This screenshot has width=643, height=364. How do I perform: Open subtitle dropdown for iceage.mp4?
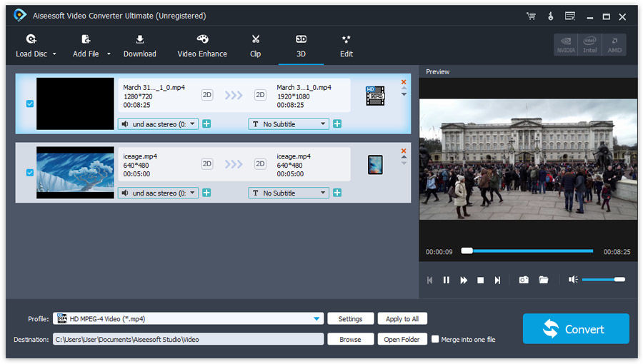(289, 193)
